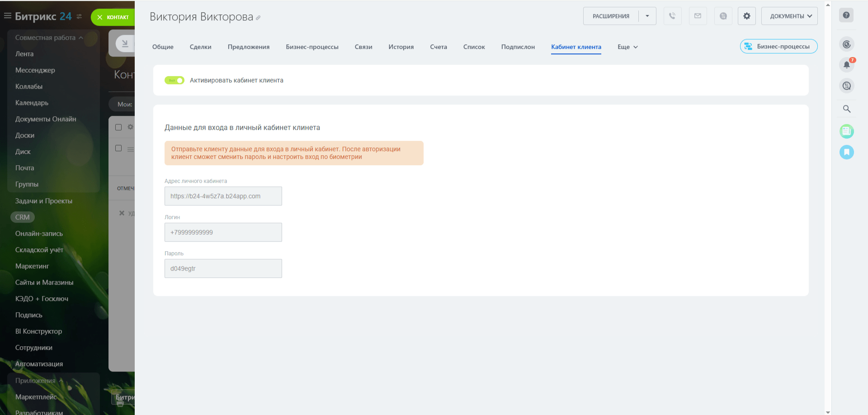Open Задачи и Проекты menu item
Image resolution: width=868 pixels, height=415 pixels.
coord(44,201)
